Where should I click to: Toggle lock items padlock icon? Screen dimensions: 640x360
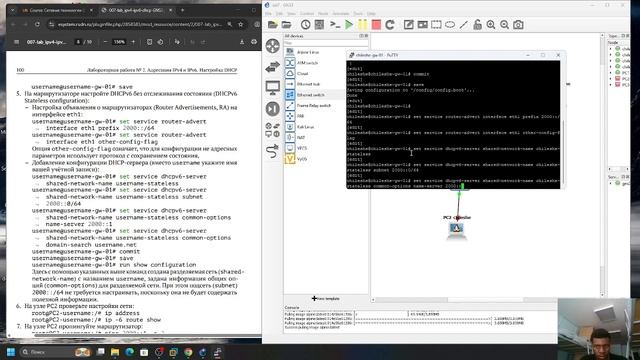477,25
